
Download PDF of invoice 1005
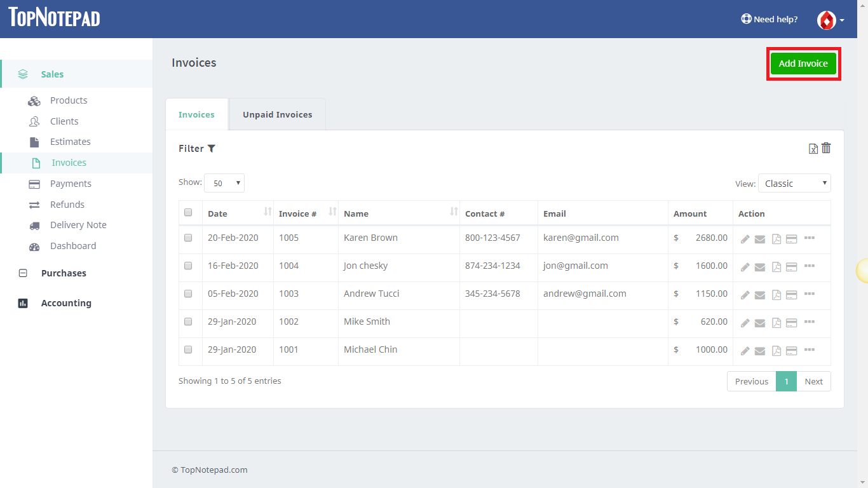point(776,240)
